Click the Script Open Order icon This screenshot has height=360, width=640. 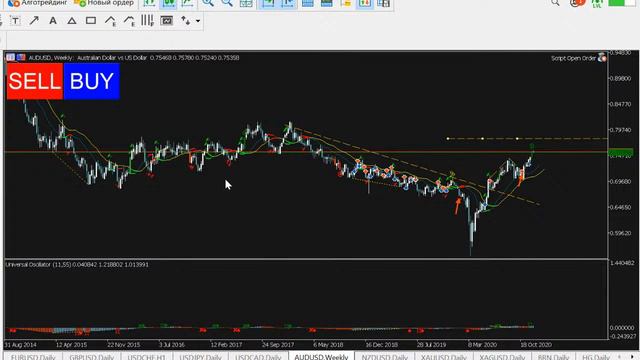tap(602, 58)
